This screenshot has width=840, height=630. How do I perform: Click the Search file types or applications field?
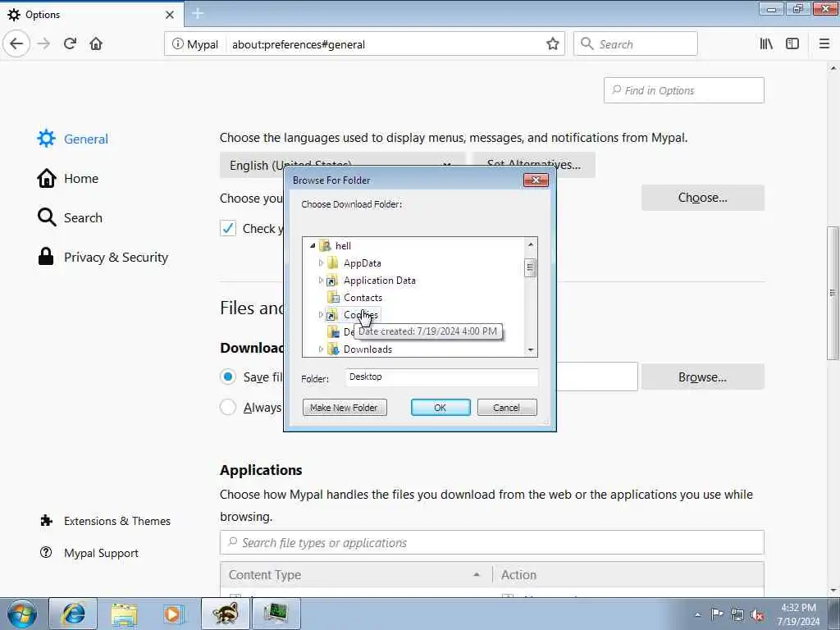[492, 543]
